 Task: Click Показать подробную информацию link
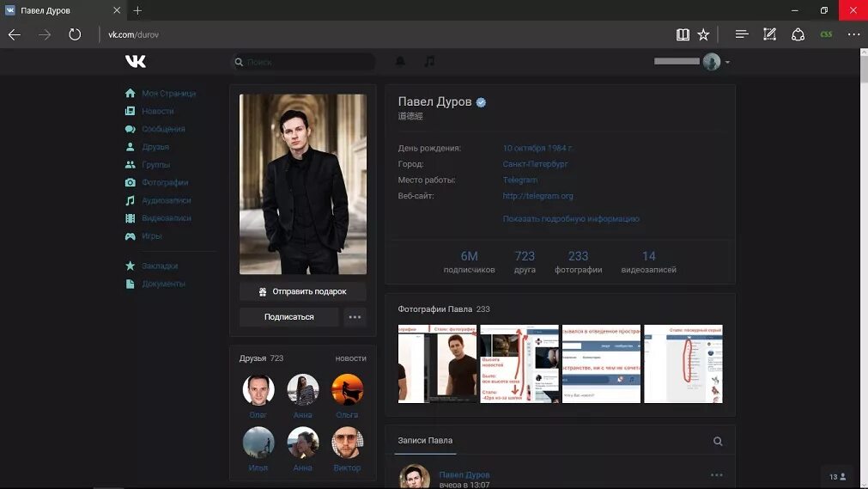(571, 219)
